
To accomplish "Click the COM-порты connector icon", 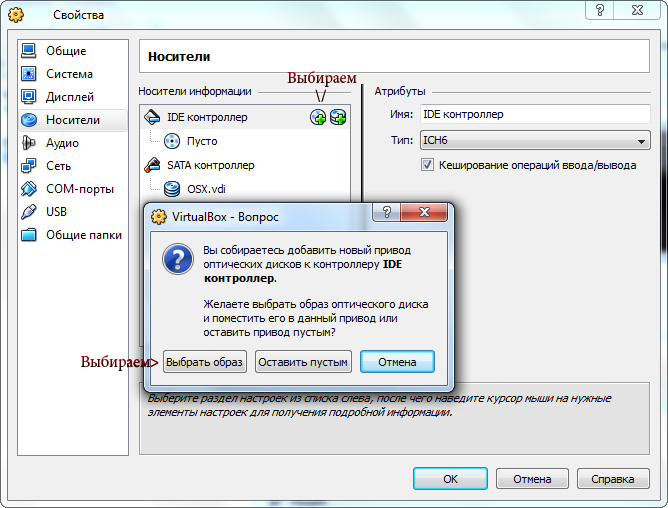I will [x=29, y=189].
